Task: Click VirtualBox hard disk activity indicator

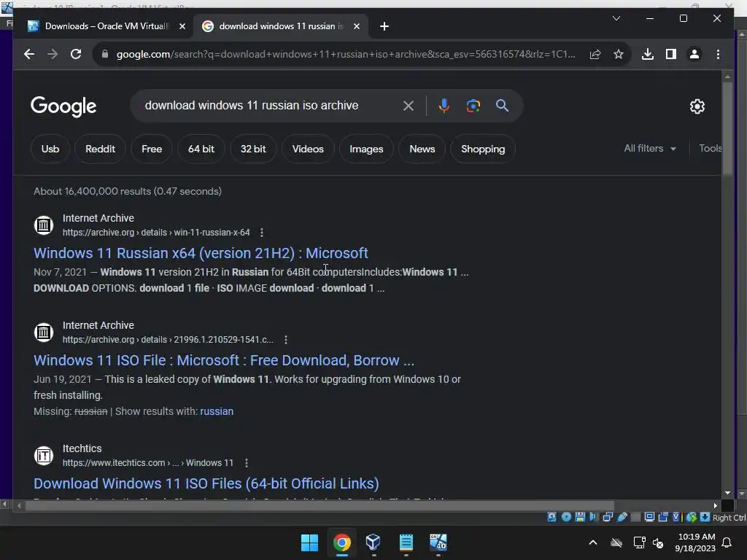Action: (x=551, y=517)
